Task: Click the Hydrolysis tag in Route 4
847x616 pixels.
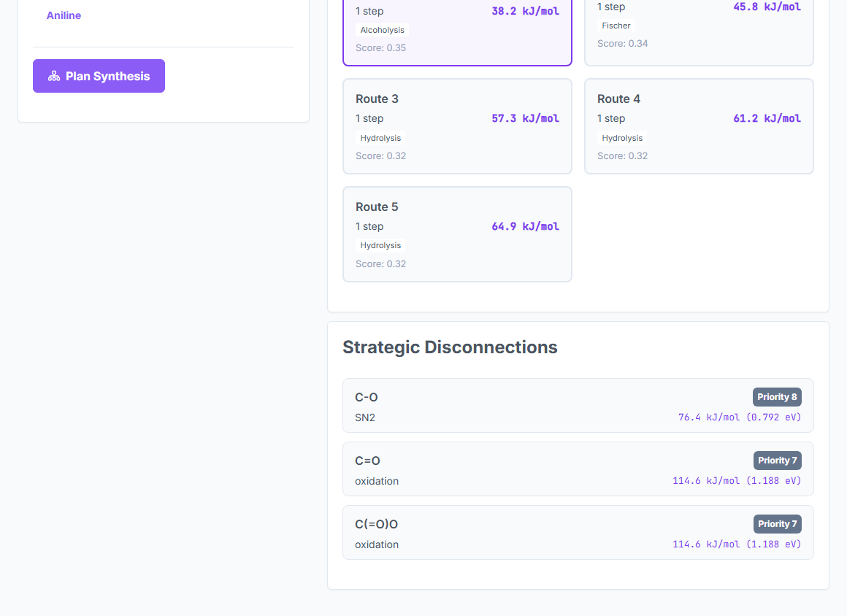Action: (x=622, y=138)
